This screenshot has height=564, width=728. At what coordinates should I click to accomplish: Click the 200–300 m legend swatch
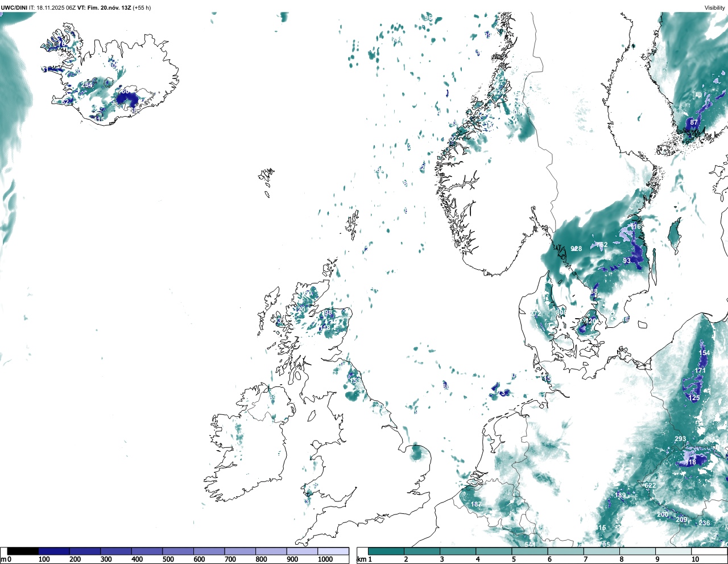(x=85, y=551)
